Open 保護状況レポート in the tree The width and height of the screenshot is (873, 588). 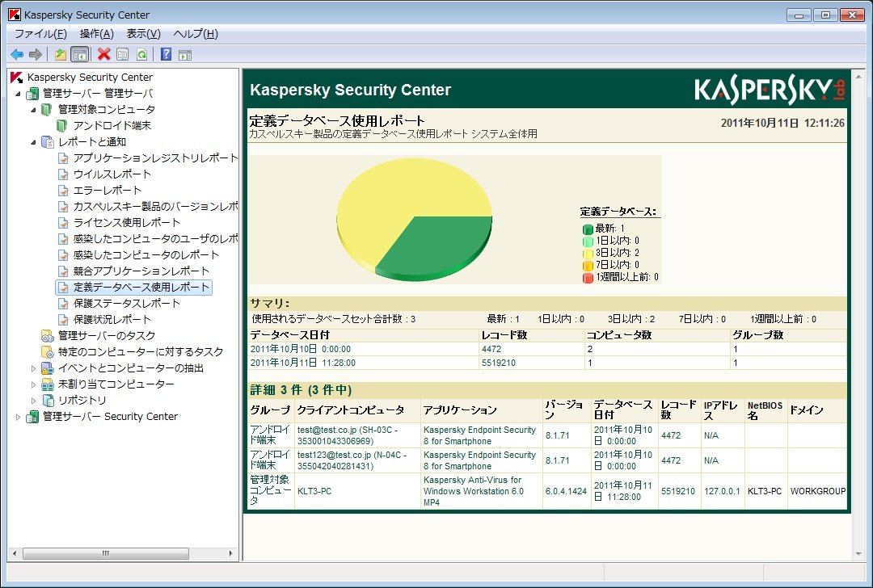click(112, 319)
